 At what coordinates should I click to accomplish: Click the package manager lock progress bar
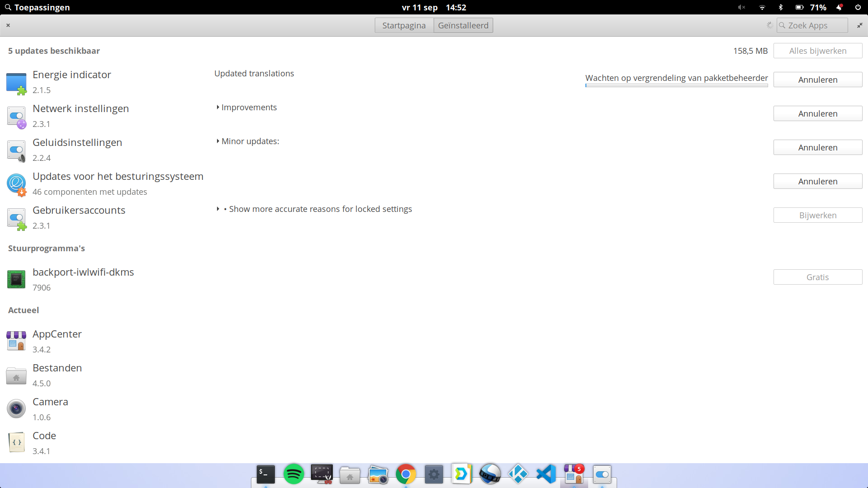pos(676,85)
